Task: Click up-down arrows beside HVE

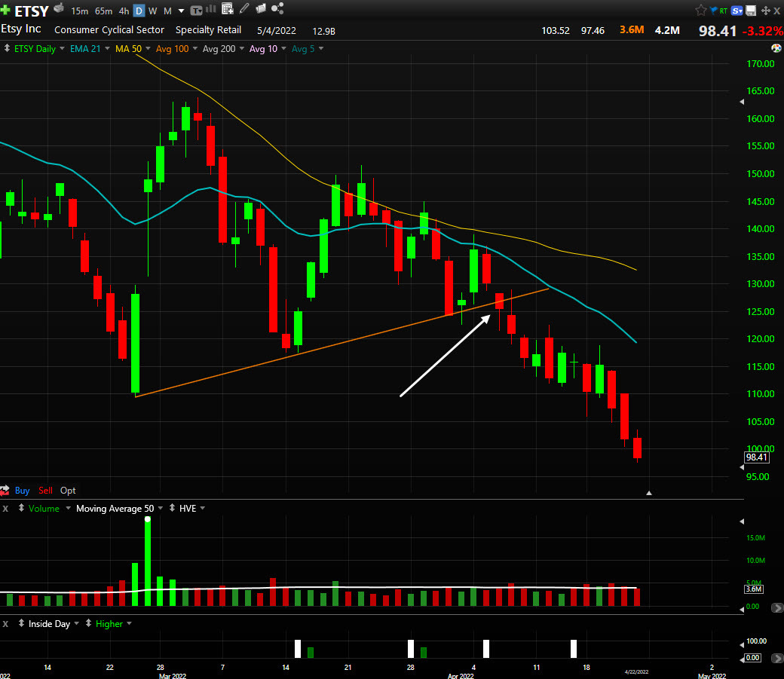Action: pyautogui.click(x=172, y=508)
